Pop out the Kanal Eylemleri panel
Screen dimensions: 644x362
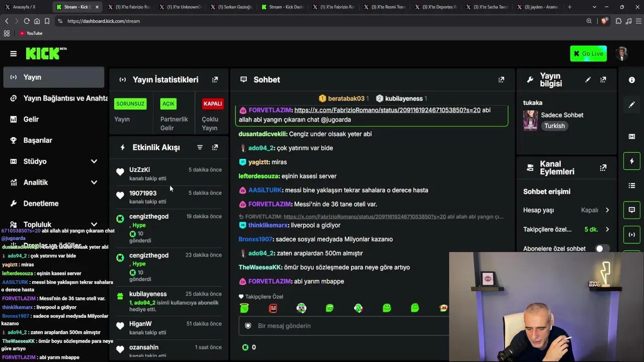point(603,168)
